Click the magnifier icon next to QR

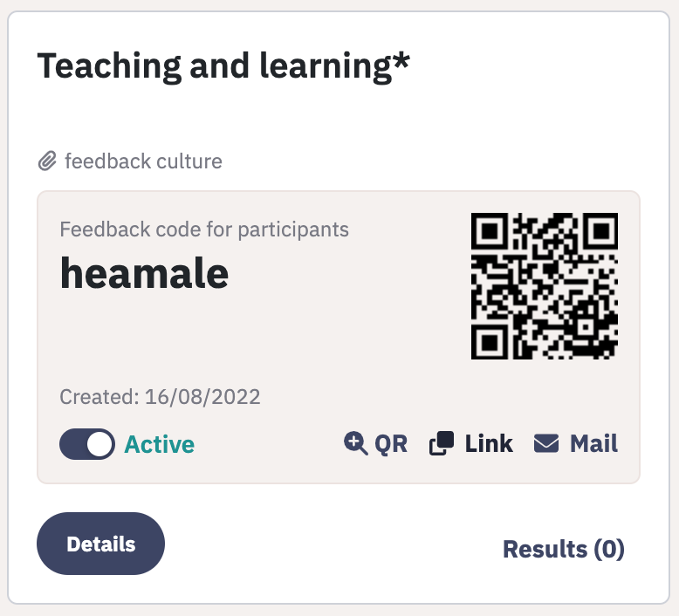tap(355, 444)
